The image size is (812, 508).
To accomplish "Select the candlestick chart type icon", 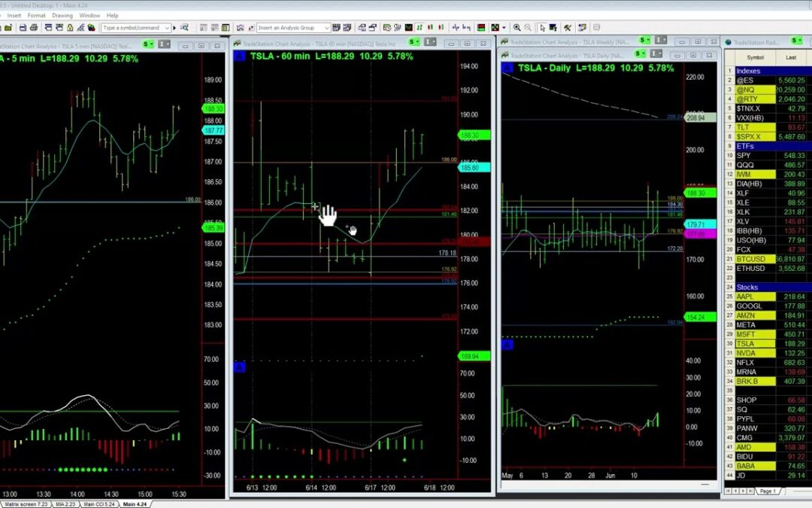I will [x=430, y=28].
